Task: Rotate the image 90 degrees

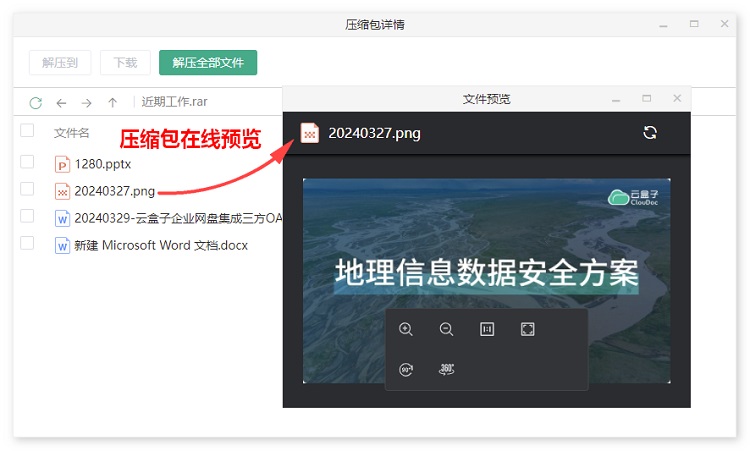Action: 406,369
